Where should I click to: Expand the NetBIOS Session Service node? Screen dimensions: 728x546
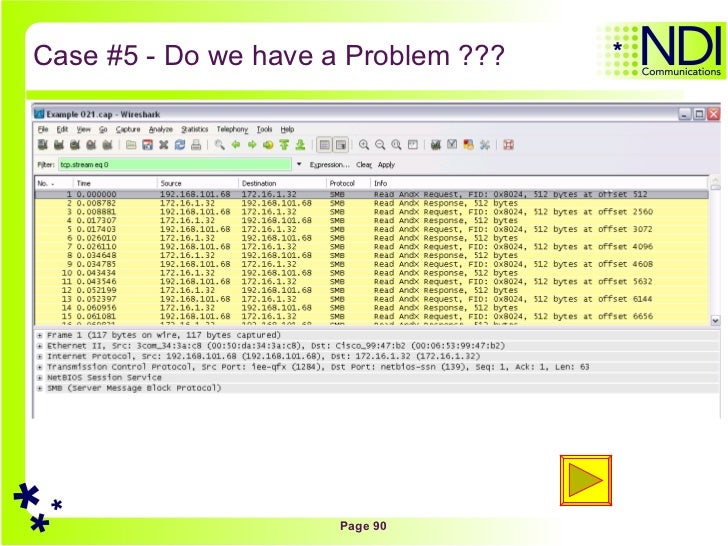click(40, 377)
